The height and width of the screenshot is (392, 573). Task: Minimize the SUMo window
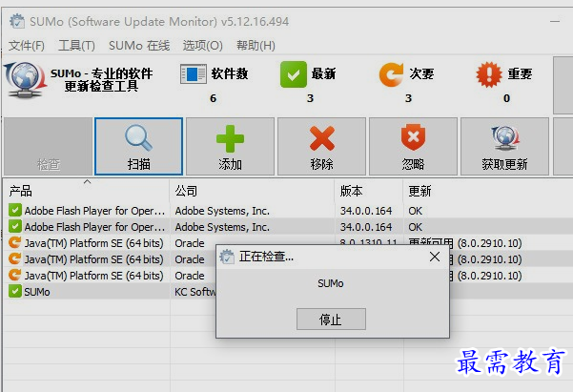click(x=555, y=21)
